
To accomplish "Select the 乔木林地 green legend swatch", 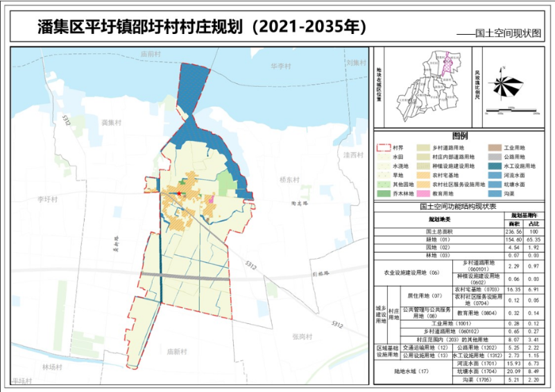I will pos(384,194).
